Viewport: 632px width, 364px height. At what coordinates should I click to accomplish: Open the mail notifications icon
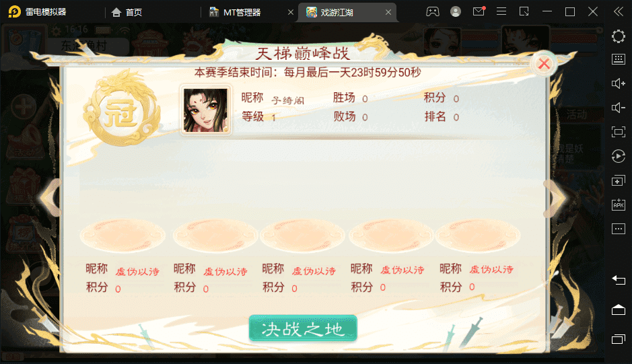[479, 11]
